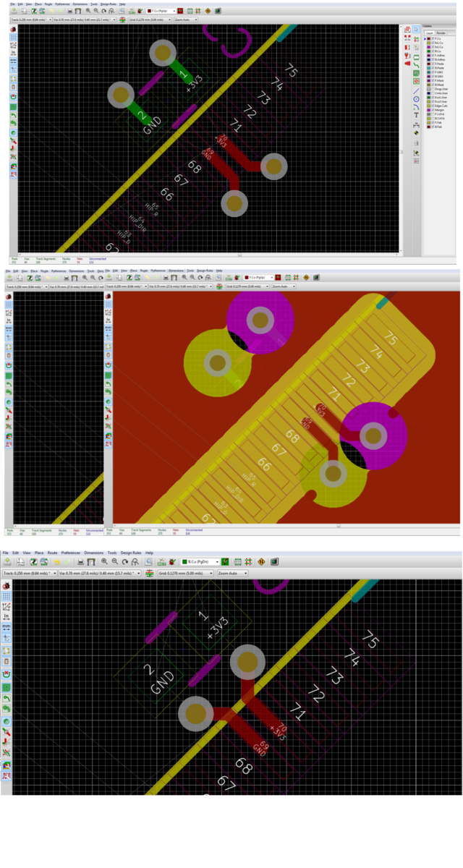Open Grid dropdown in top window

150,20
